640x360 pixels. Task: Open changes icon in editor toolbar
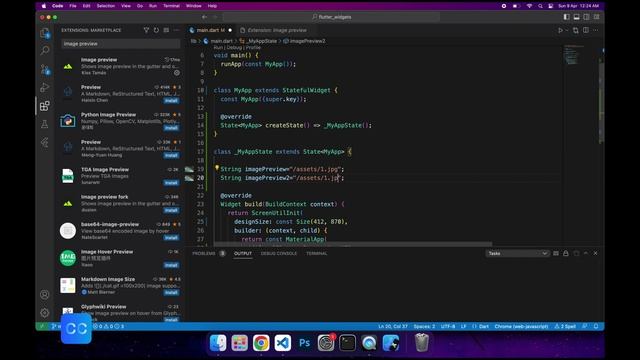point(576,30)
